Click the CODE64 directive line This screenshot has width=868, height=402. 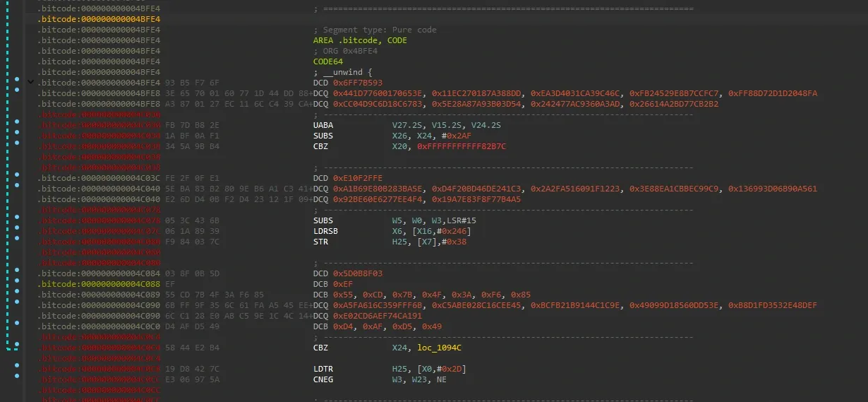click(328, 61)
